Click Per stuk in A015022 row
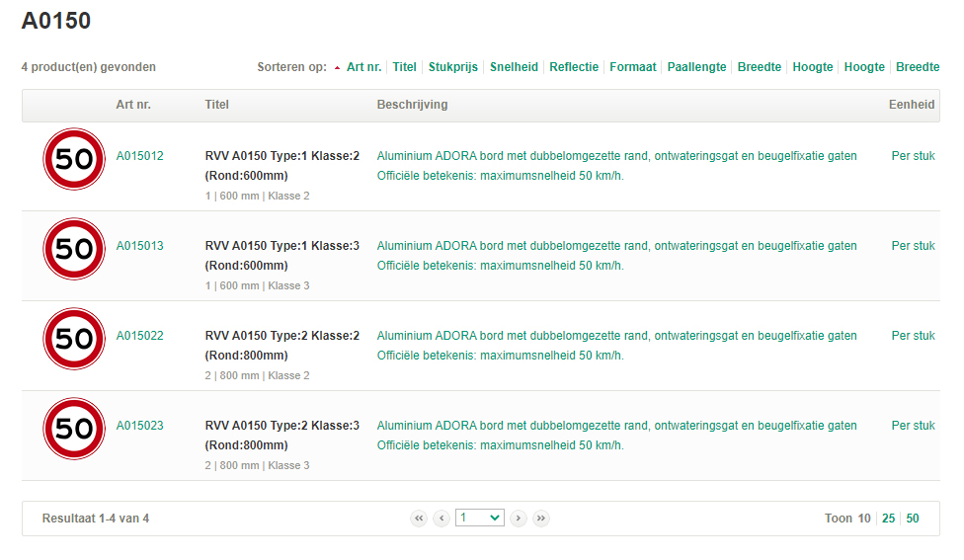964x560 pixels. 913,336
